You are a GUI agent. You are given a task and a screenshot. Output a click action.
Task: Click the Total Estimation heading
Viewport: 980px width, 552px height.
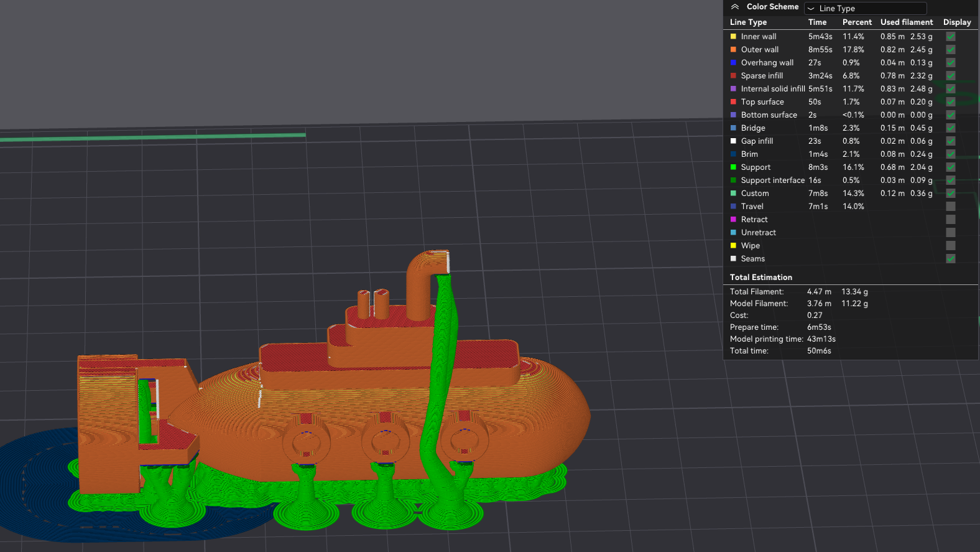(761, 278)
